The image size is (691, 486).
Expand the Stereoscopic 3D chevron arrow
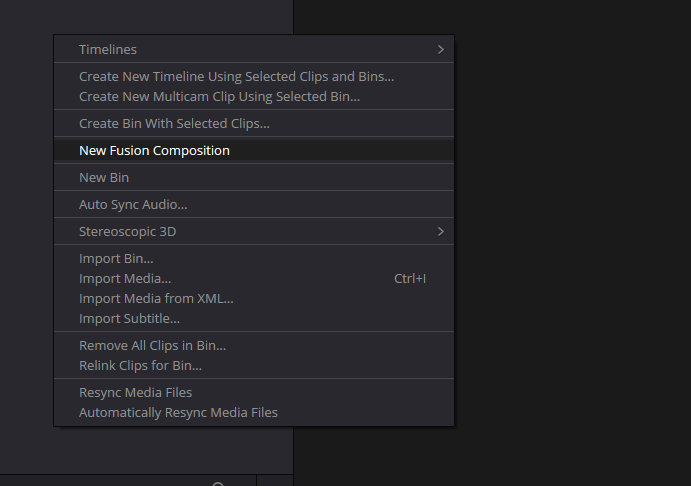[440, 232]
